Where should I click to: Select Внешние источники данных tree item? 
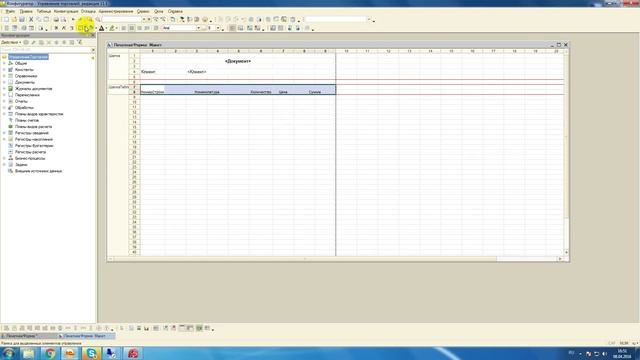click(x=38, y=171)
